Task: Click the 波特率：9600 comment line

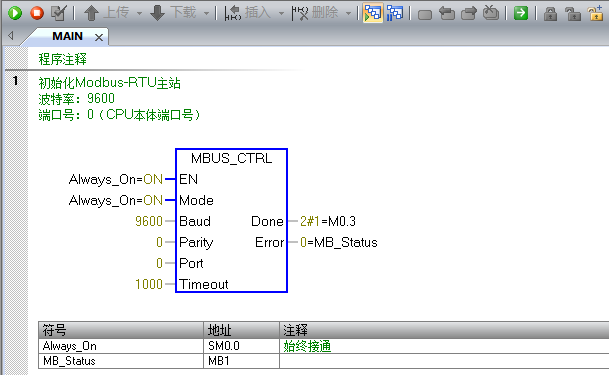Action: [x=77, y=99]
